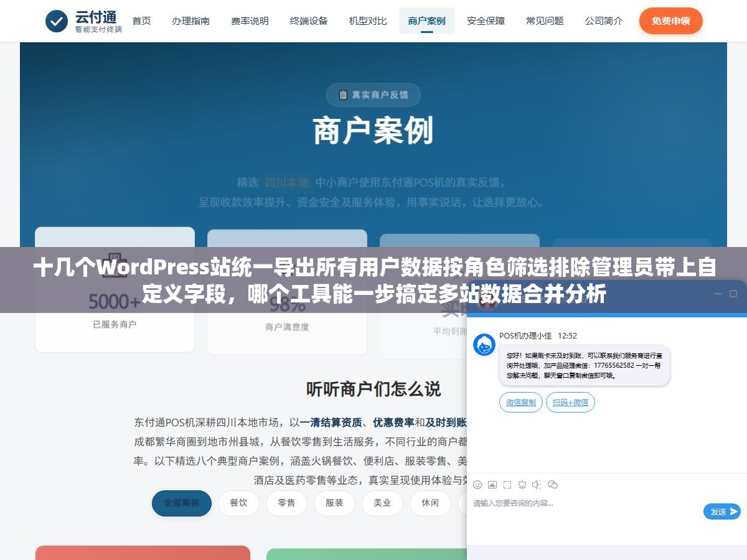The width and height of the screenshot is (747, 560).
Task: Focus the chat message input field
Action: pos(585,510)
